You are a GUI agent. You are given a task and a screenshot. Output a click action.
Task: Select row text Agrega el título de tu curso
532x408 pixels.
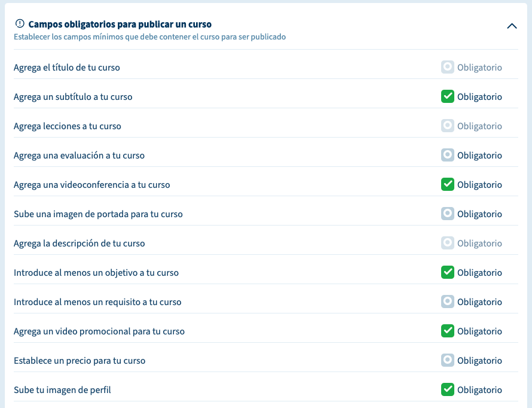pos(67,68)
